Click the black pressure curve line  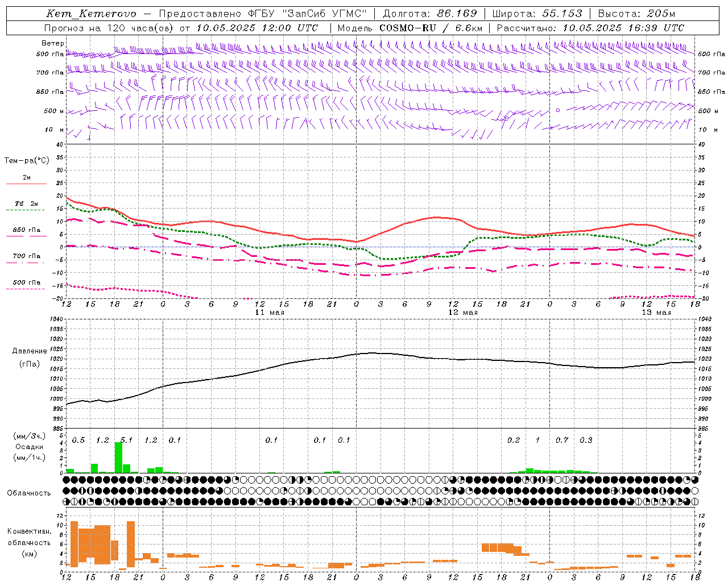[x=381, y=354]
